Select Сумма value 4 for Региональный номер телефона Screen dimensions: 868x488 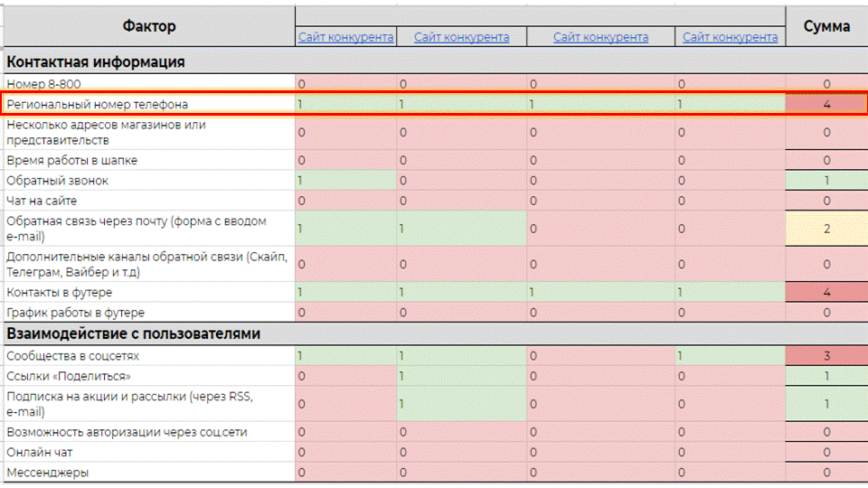pos(826,104)
